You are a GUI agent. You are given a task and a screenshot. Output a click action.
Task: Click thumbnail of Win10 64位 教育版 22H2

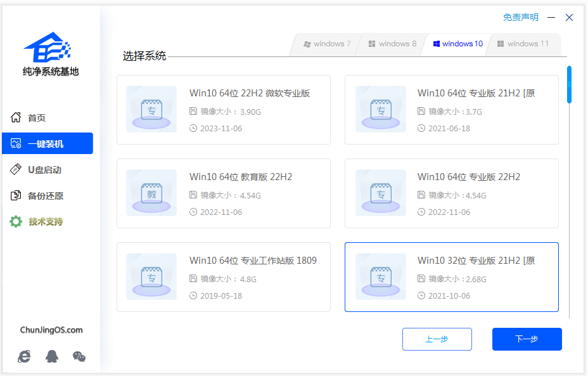(151, 193)
